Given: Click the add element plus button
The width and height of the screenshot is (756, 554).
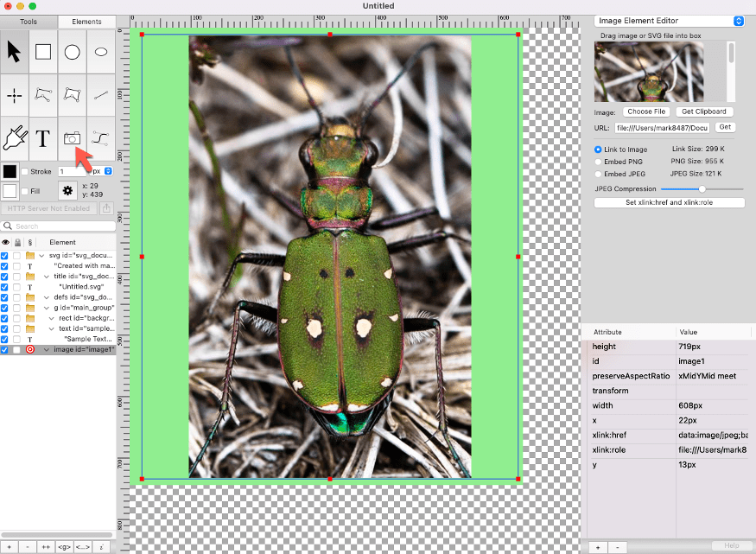Looking at the screenshot, I should pos(10,547).
